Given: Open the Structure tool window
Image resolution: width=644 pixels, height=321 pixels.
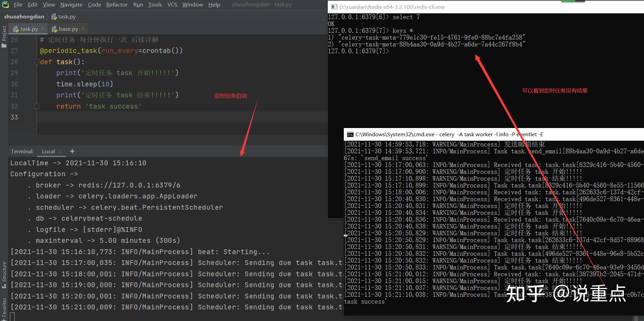Looking at the screenshot, I should [4, 275].
